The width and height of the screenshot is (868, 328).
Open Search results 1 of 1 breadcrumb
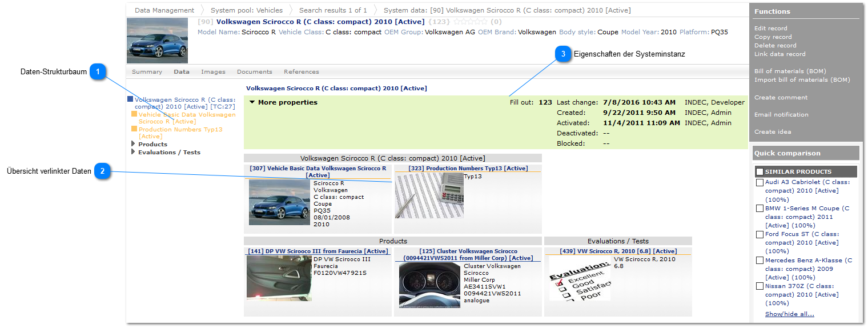tap(333, 10)
